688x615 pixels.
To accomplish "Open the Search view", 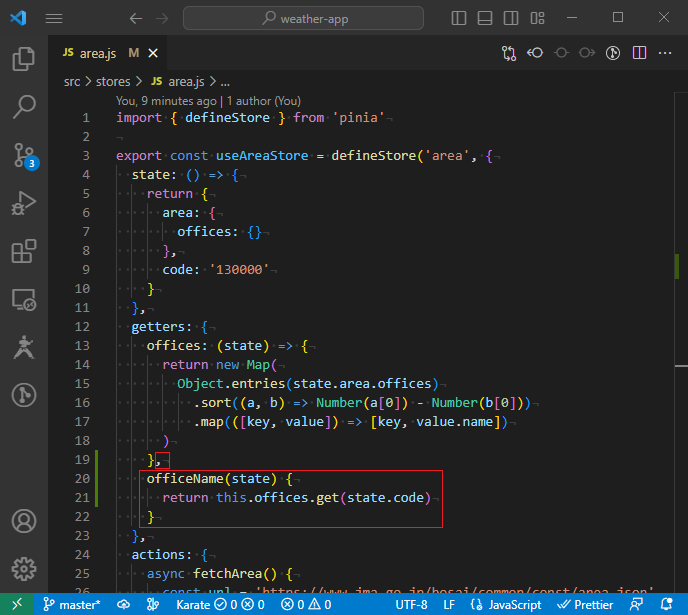I will click(24, 107).
